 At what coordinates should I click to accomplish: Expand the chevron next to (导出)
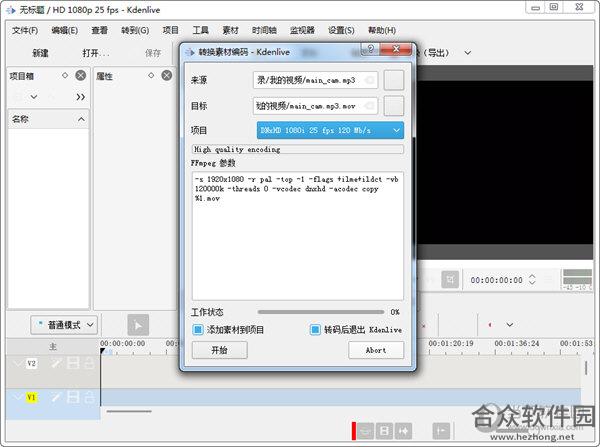coord(468,53)
